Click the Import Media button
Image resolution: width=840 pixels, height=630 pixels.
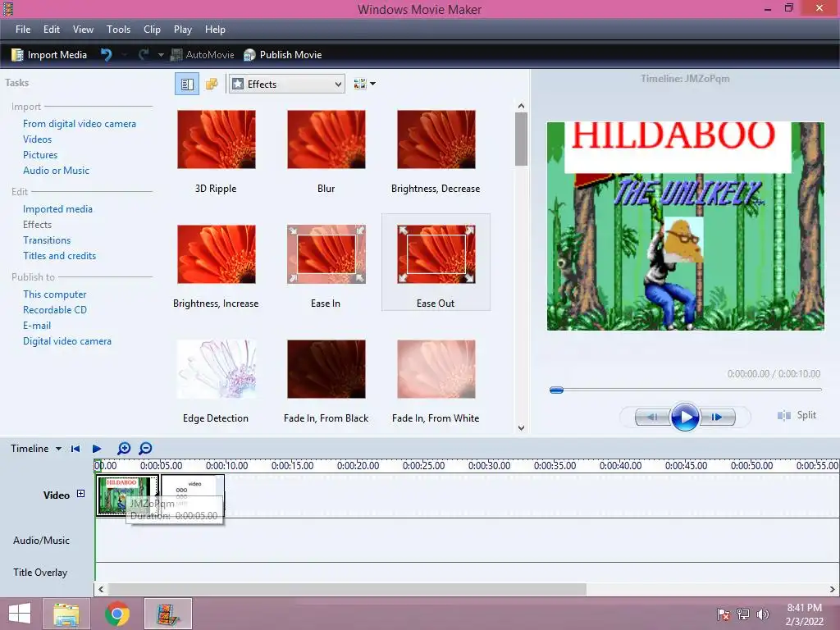click(48, 55)
